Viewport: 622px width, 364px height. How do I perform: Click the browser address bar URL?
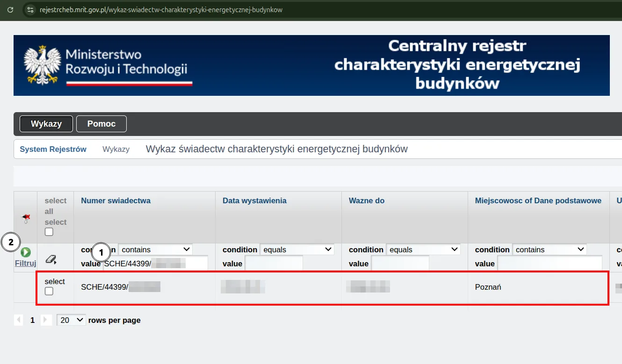(161, 9)
